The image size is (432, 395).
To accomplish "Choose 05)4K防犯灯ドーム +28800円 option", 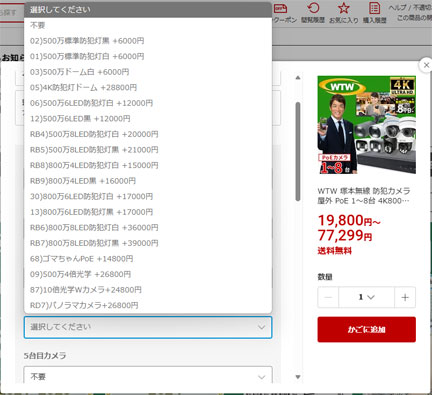I will 148,87.
